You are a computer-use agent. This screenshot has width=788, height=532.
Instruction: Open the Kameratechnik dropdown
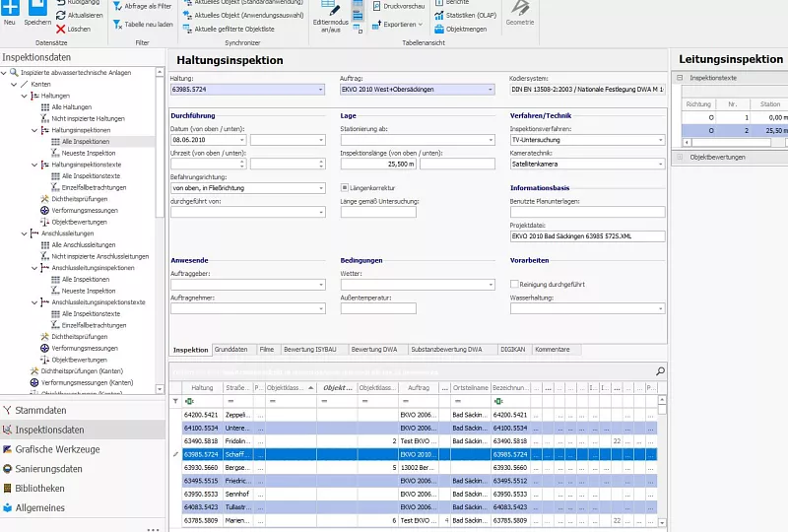[660, 164]
